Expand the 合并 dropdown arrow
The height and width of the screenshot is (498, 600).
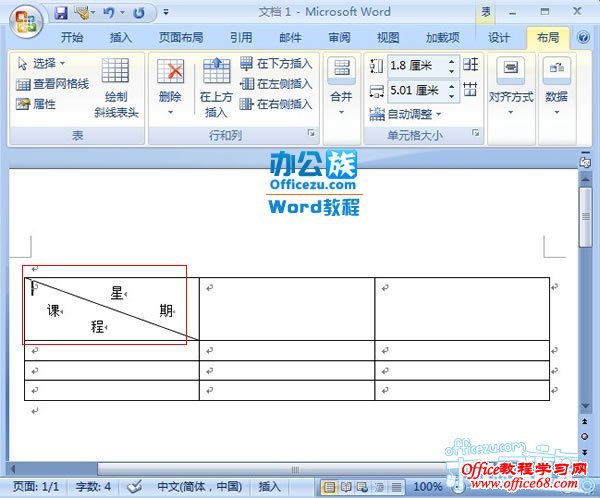point(341,112)
